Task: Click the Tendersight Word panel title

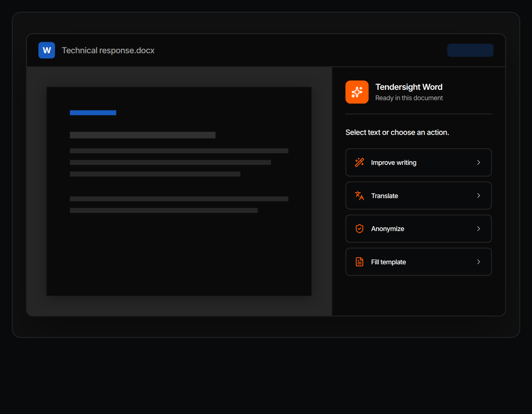Action: (x=409, y=87)
